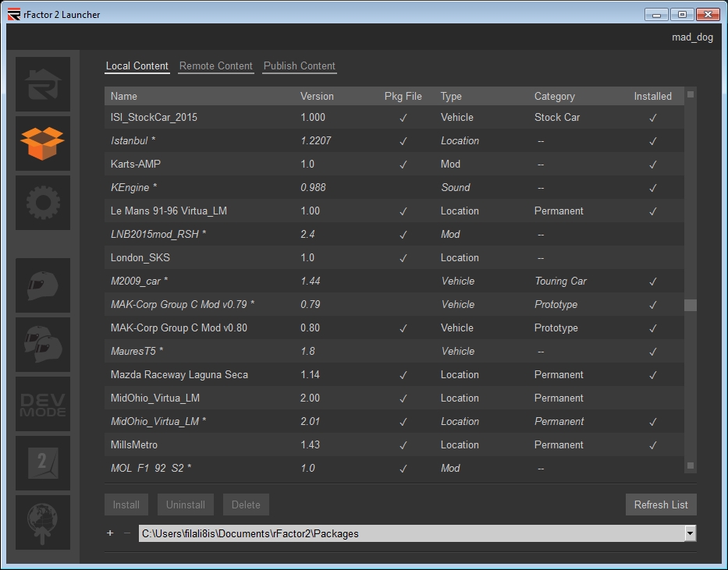Sort by Pkg File column header

coord(403,96)
